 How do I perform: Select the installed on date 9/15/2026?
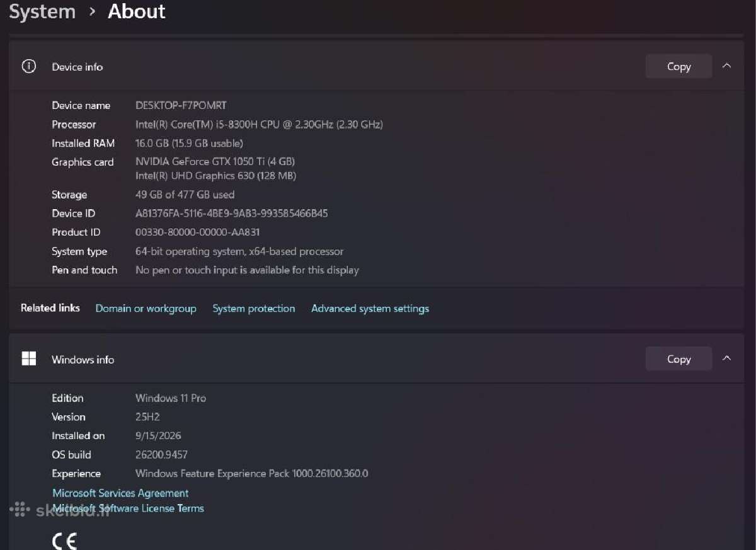(158, 436)
